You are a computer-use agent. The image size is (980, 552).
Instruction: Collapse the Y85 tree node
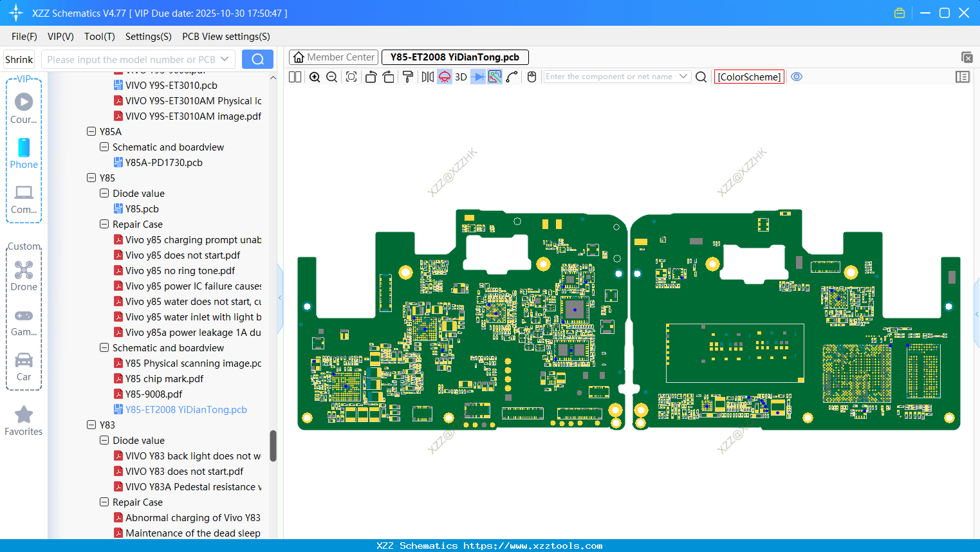pos(91,178)
